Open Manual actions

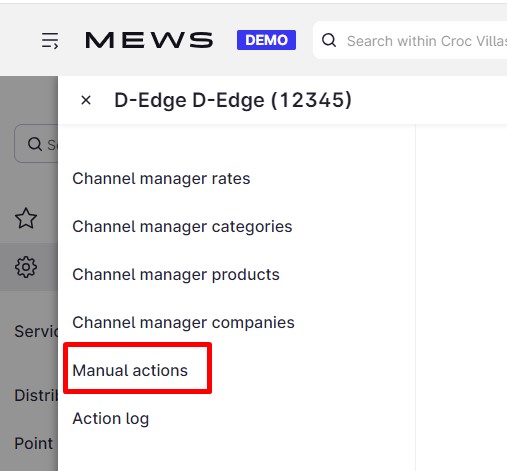point(130,370)
